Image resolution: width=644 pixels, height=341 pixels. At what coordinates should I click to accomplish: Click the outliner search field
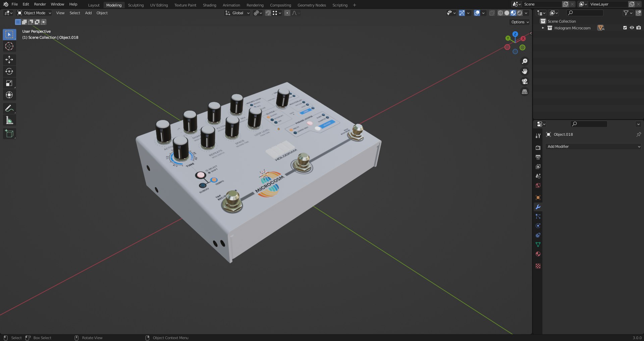pyautogui.click(x=585, y=13)
